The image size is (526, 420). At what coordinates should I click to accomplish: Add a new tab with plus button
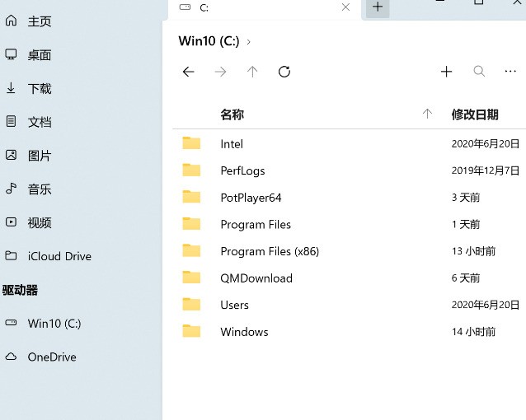click(378, 7)
